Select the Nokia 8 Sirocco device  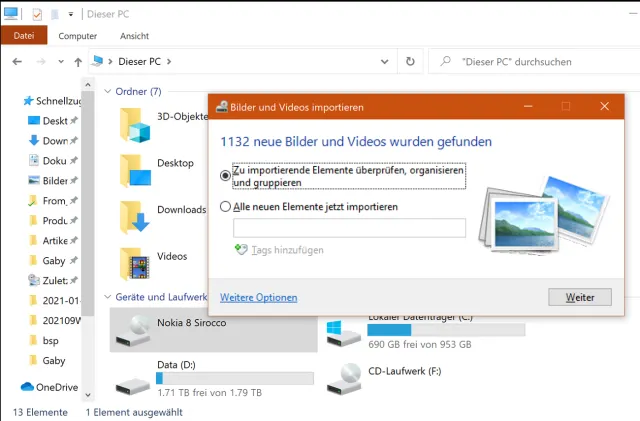pos(213,330)
